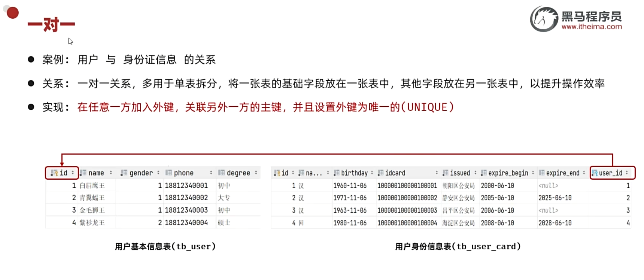Select expire_begin cell 2005-06-10
Viewport: 644px width, 280px height.
point(497,198)
